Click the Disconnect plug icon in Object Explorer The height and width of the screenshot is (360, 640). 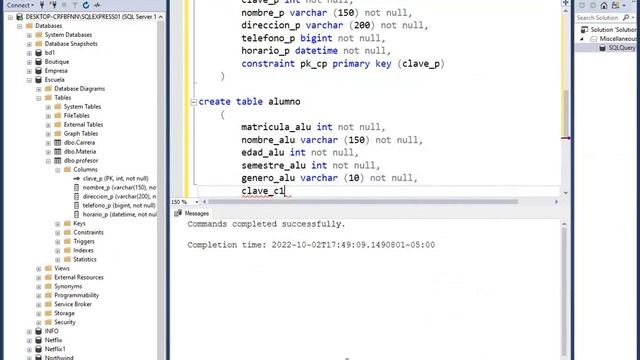(53, 5)
